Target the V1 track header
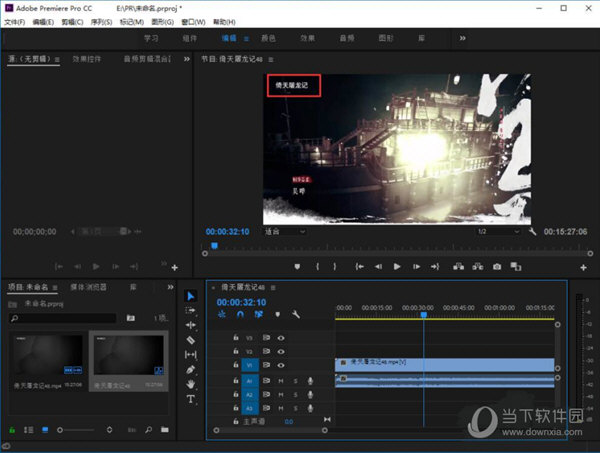 pyautogui.click(x=250, y=365)
